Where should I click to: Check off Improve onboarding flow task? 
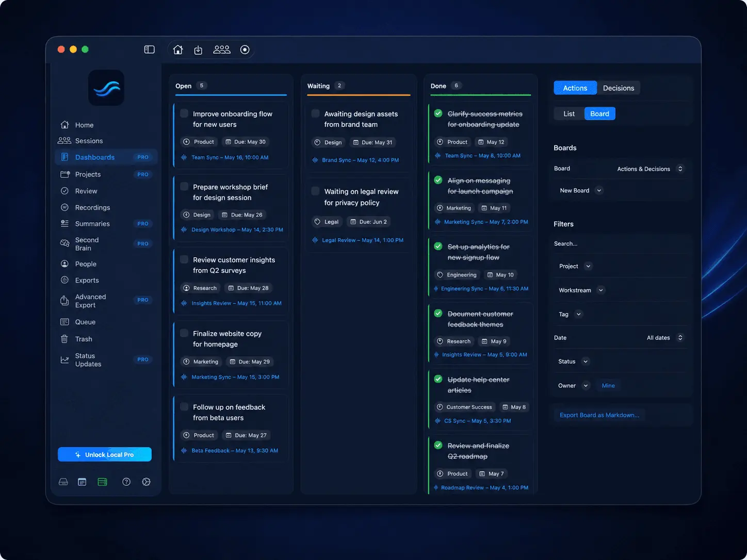pyautogui.click(x=184, y=113)
